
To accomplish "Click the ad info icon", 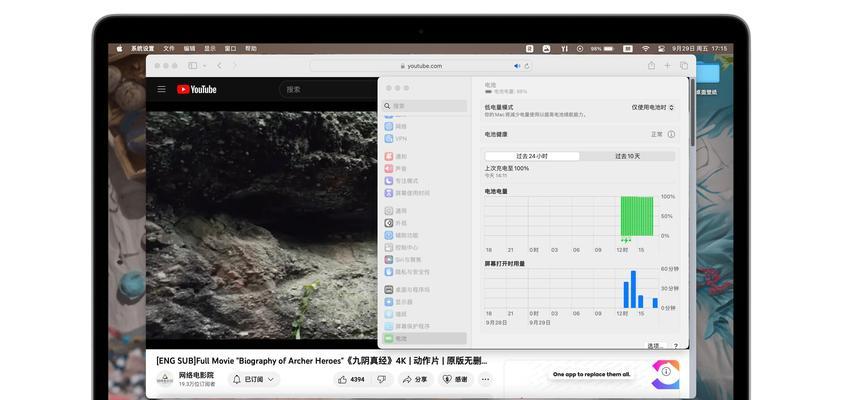I will pos(666,372).
